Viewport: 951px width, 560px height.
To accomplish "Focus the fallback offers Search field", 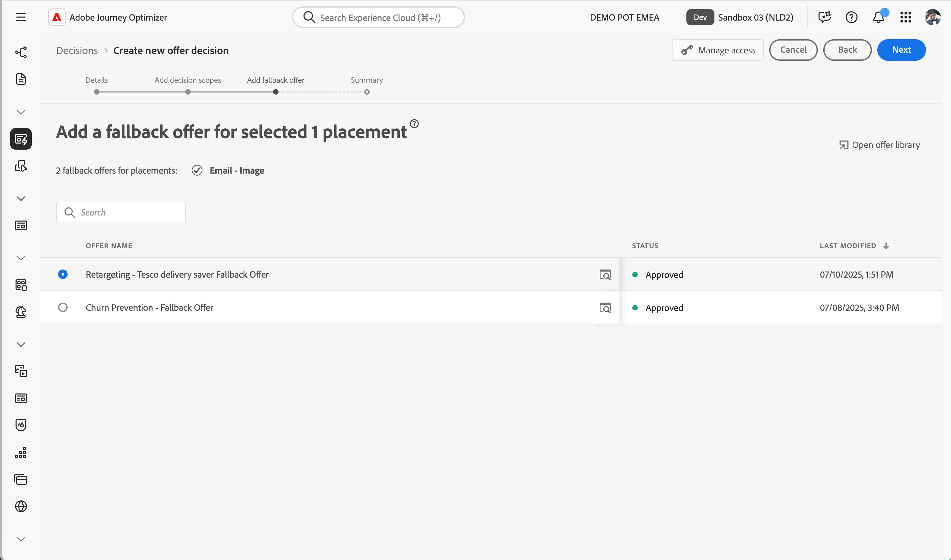I will 121,212.
